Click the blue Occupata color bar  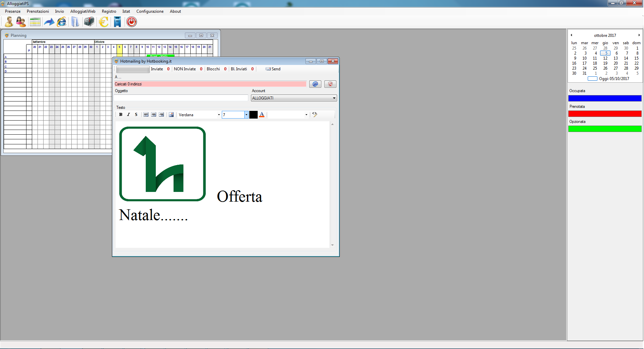click(x=605, y=98)
